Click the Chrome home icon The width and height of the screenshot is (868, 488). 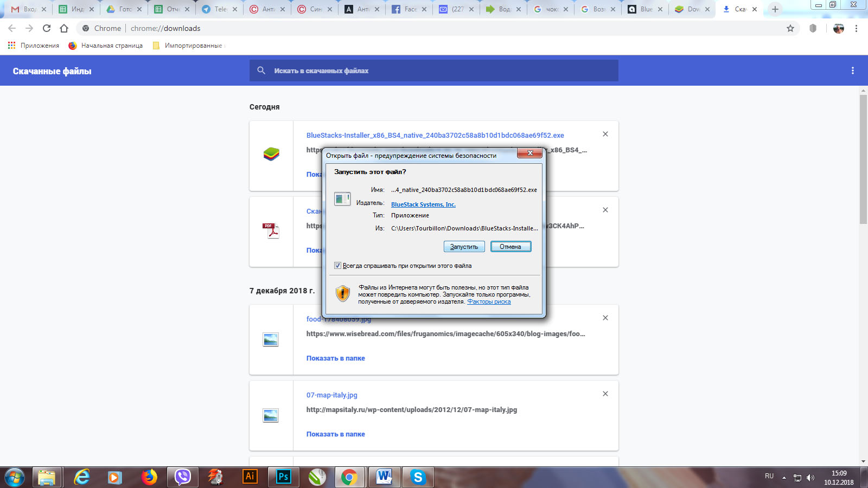(x=64, y=28)
